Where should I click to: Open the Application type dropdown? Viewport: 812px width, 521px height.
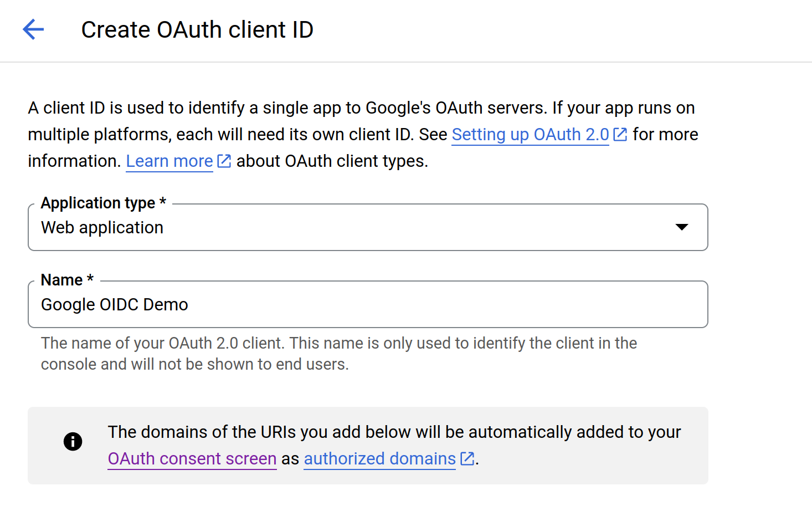pyautogui.click(x=368, y=227)
